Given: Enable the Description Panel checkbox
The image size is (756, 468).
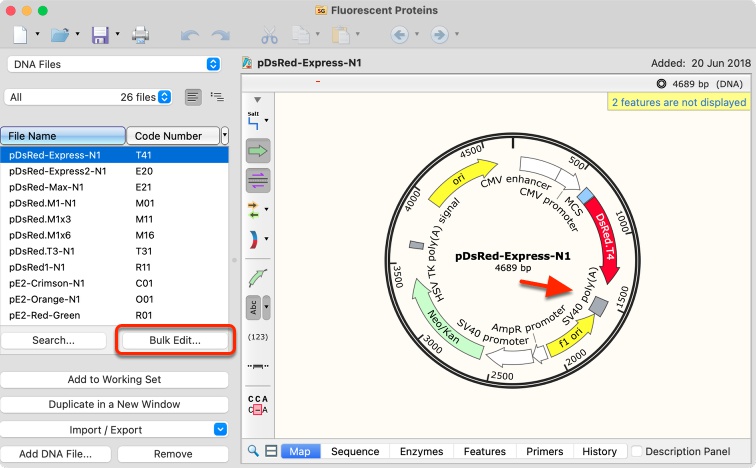Looking at the screenshot, I should tap(637, 451).
